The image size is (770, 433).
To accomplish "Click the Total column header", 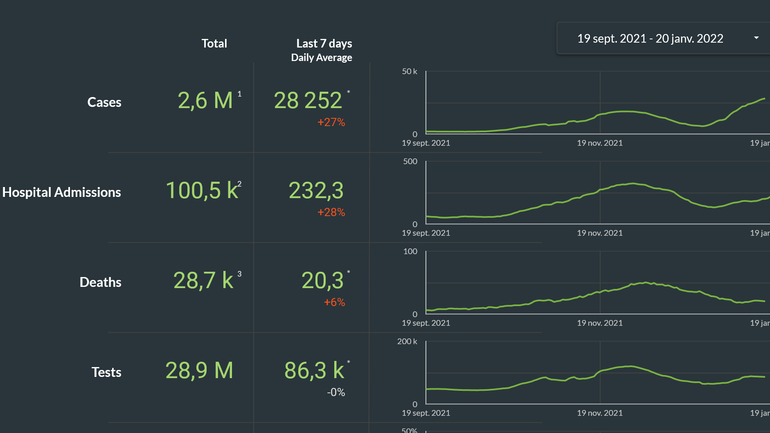I will point(214,43).
